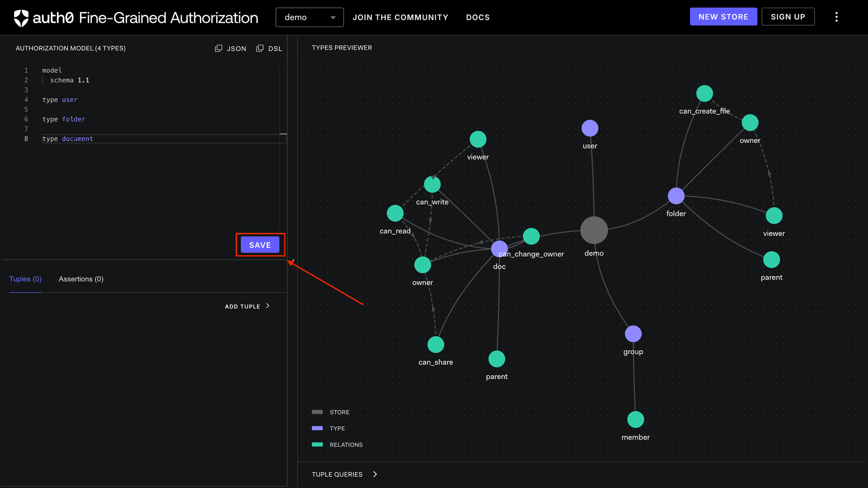Click the SAVE button
The width and height of the screenshot is (868, 488).
coord(260,244)
